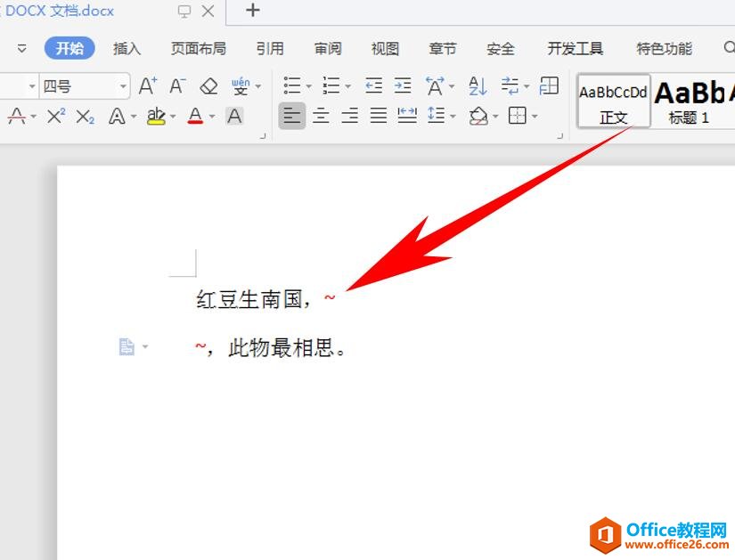
Task: Decrease font size with A- icon
Action: point(177,86)
